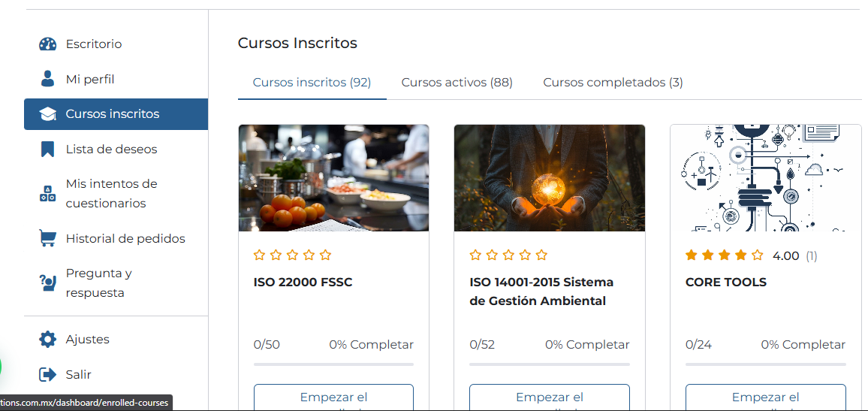The width and height of the screenshot is (868, 411).
Task: Open the ISO 22000 FSSC course title
Action: [303, 283]
